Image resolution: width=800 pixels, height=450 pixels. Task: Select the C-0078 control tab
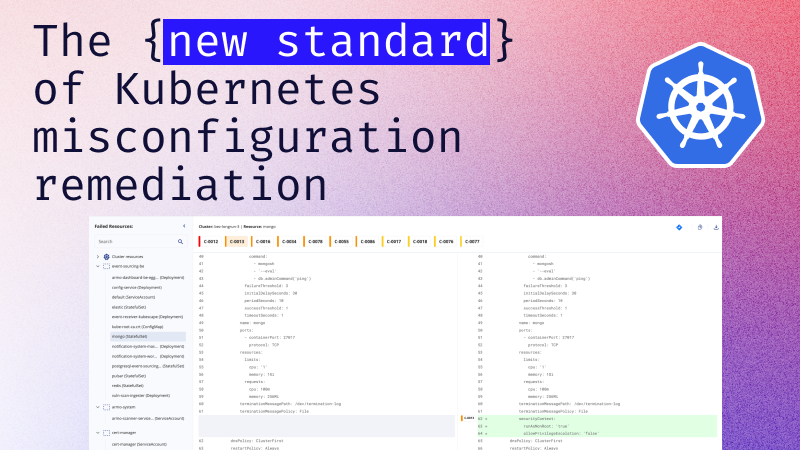tap(315, 242)
